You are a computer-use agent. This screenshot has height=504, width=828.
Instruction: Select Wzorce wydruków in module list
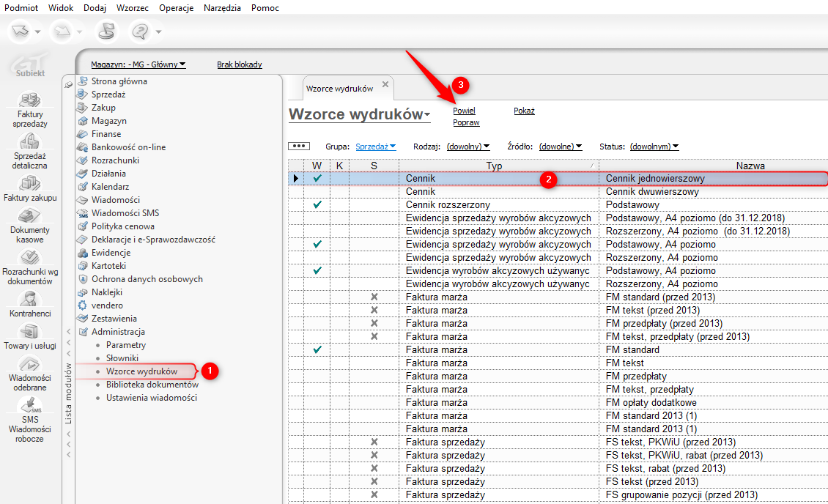(141, 371)
